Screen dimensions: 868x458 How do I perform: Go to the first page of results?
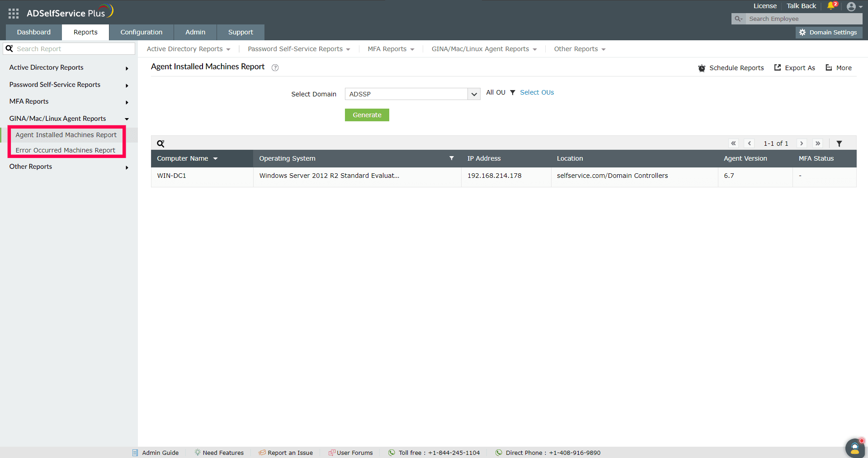[733, 143]
